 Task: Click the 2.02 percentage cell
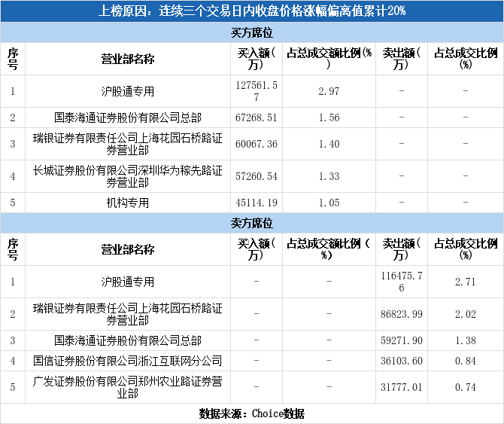(466, 314)
